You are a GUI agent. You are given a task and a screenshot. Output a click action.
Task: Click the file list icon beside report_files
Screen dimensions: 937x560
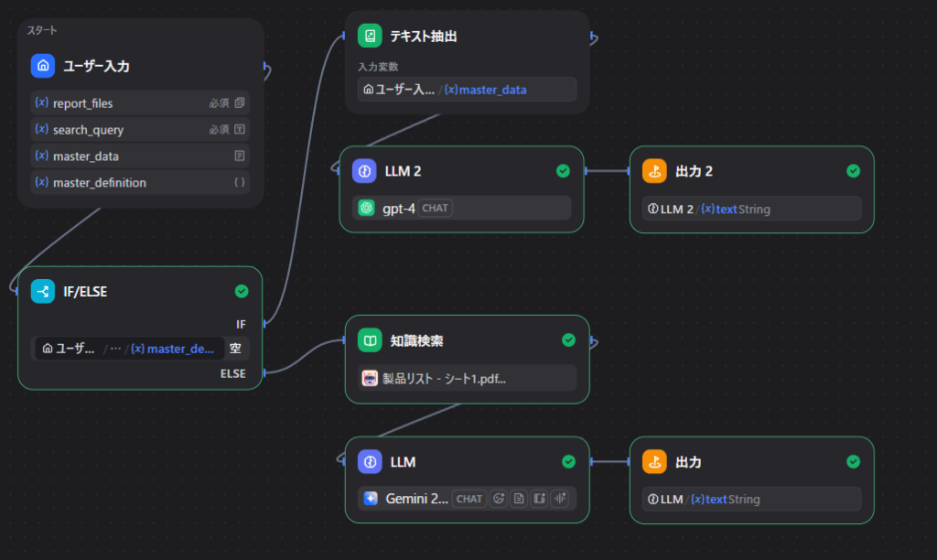click(240, 103)
